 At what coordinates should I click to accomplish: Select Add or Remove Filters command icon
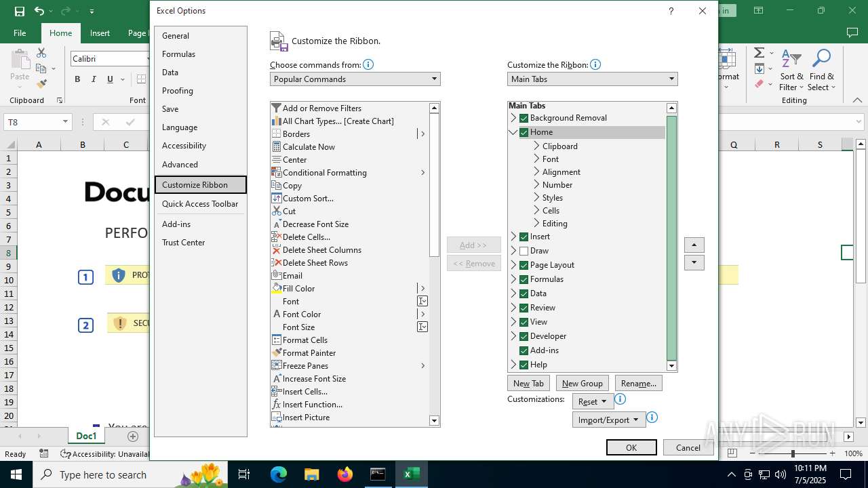276,108
